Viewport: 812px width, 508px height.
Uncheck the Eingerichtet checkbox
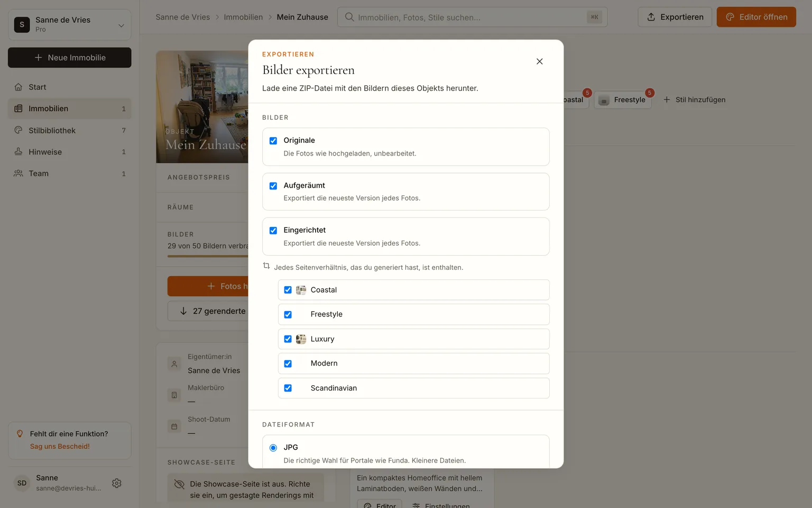coord(273,231)
